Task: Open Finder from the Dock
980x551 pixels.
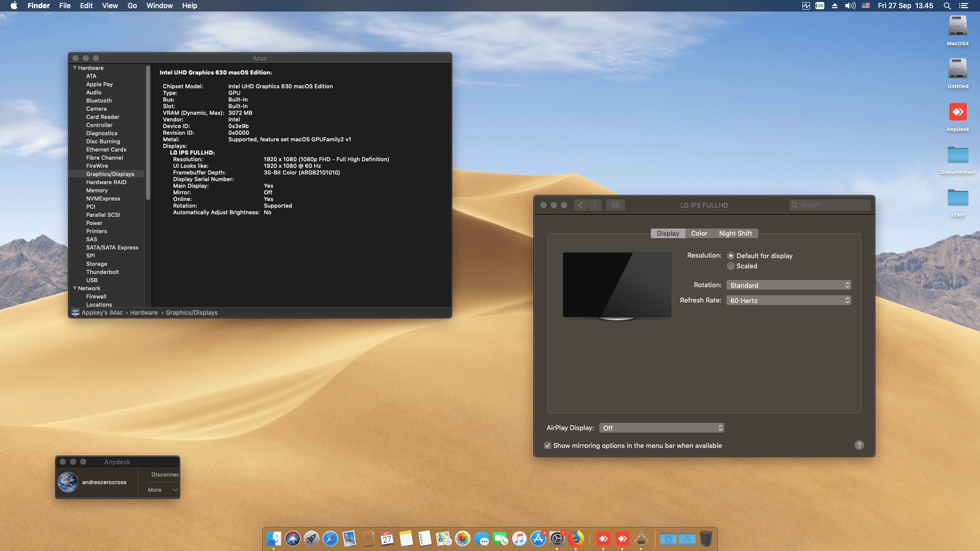Action: (274, 538)
